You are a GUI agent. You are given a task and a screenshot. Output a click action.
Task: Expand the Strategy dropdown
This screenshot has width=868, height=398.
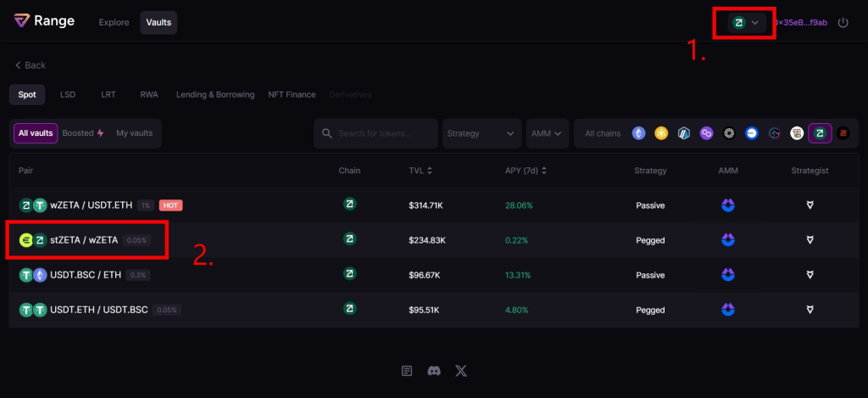coord(481,133)
